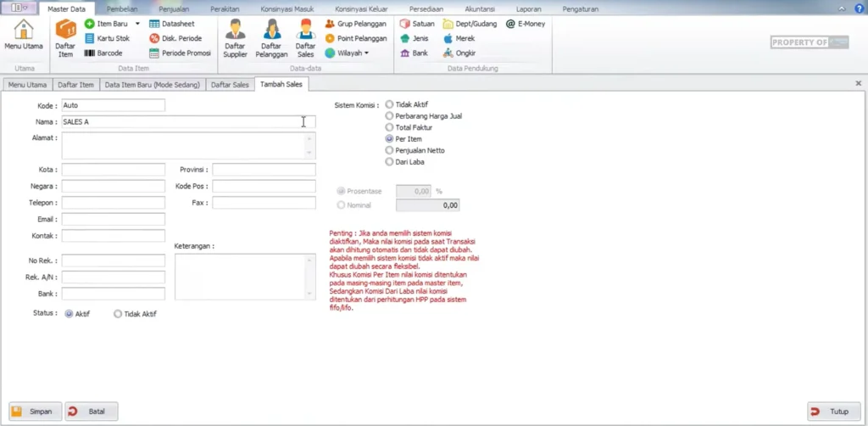Click the Barcode tool
This screenshot has height=426, width=868.
point(103,53)
